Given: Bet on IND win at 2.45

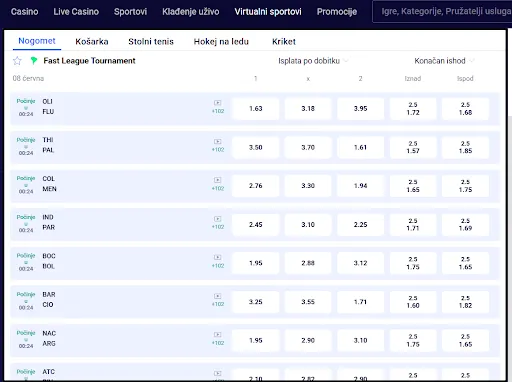Looking at the screenshot, I should click(x=256, y=225).
